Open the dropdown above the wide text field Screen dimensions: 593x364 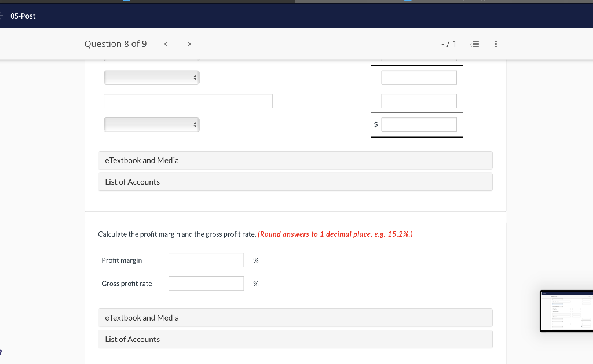[x=151, y=78]
